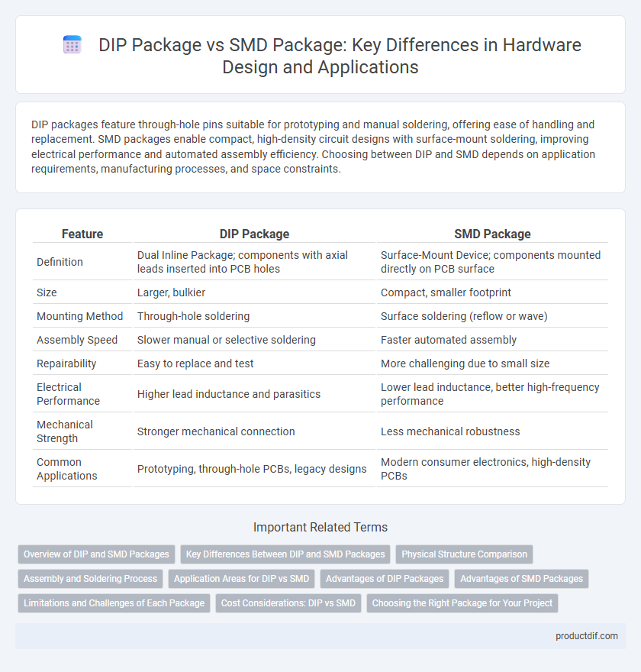Screen dimensions: 641x672
Task: Click cell 'Faster automated assembly'
Action: (448, 340)
